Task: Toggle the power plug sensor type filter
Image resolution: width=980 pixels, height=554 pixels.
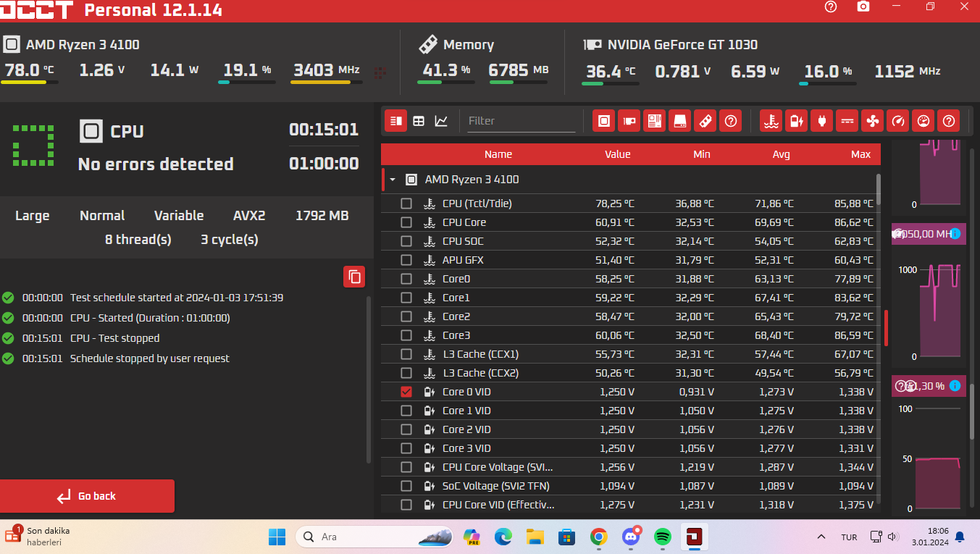Action: 822,121
